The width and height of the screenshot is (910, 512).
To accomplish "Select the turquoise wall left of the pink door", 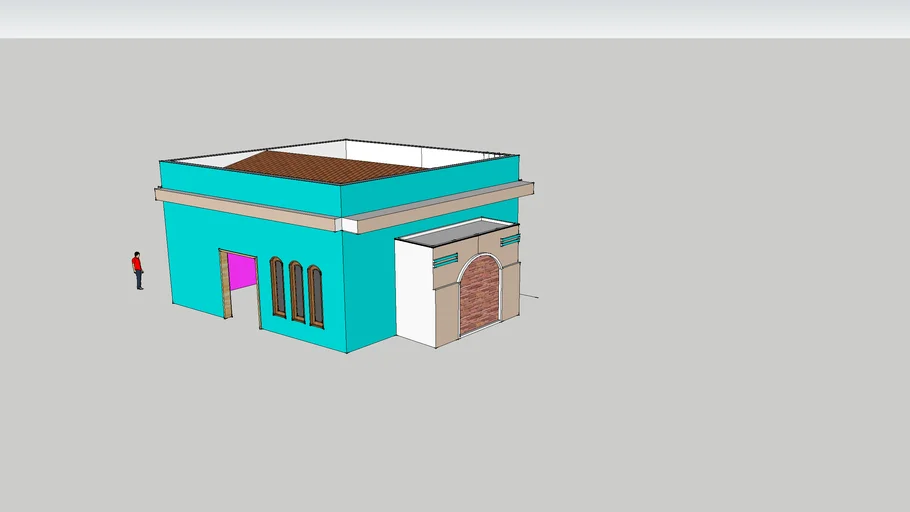I will click(192, 260).
